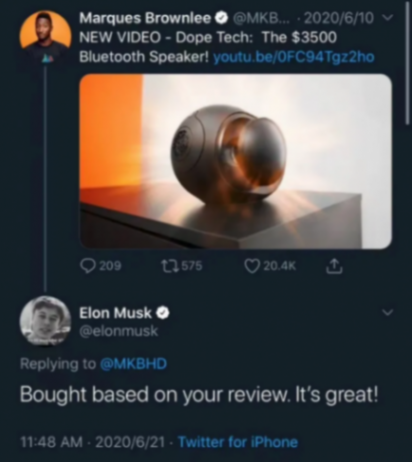Tap the share icon under the tweet
412x462 pixels.
334,266
